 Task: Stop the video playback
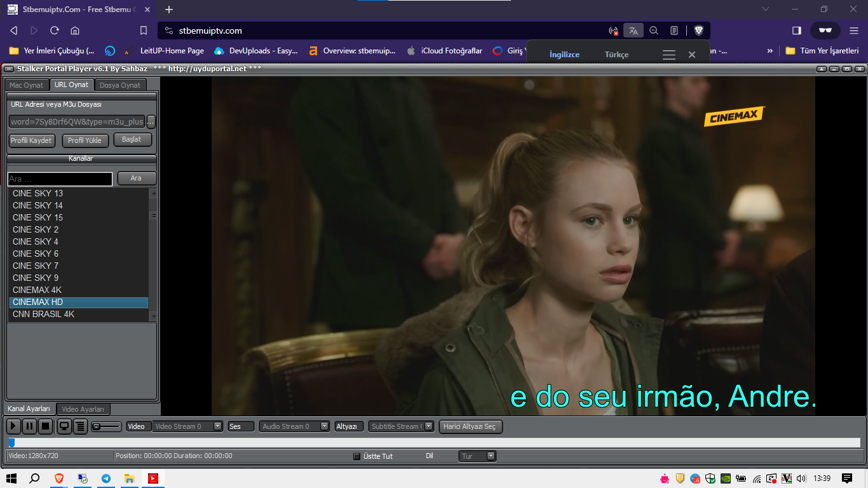point(46,426)
